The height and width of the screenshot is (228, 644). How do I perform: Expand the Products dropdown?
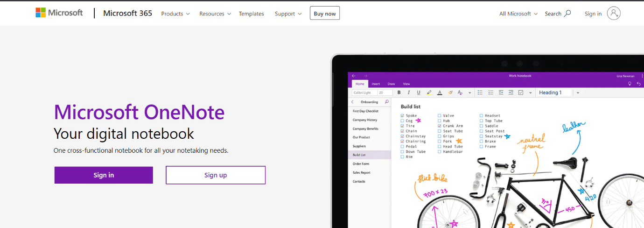(175, 14)
